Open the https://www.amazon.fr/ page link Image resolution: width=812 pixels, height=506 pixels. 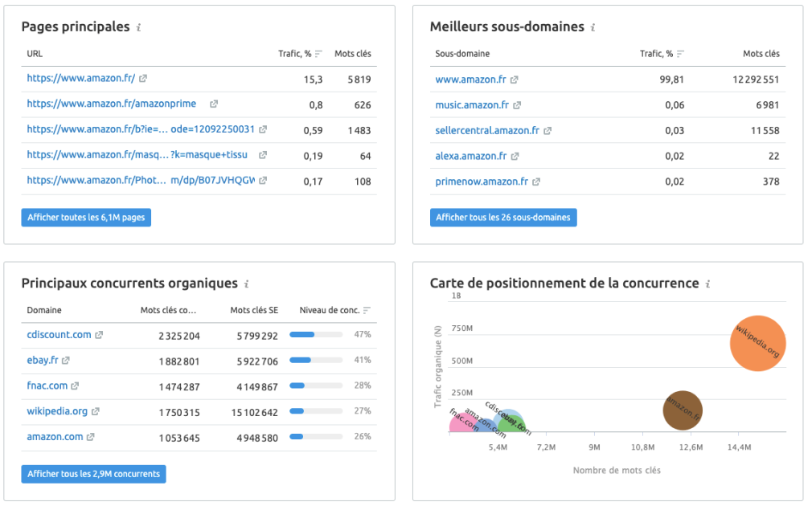click(x=80, y=78)
